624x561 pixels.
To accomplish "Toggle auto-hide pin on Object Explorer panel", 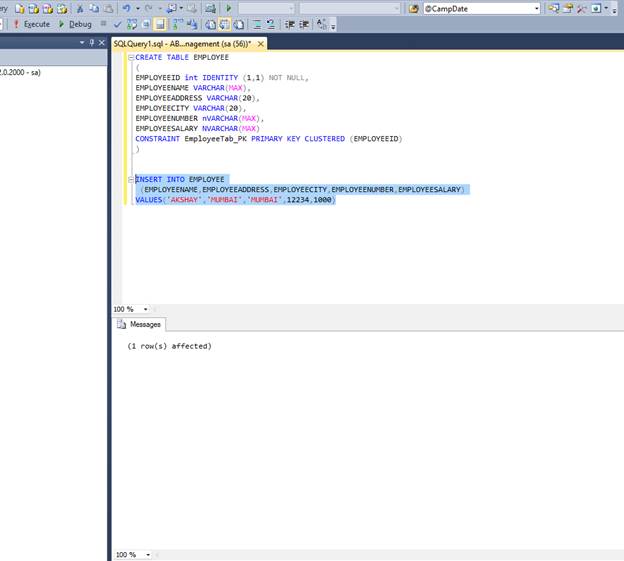I will [x=92, y=44].
